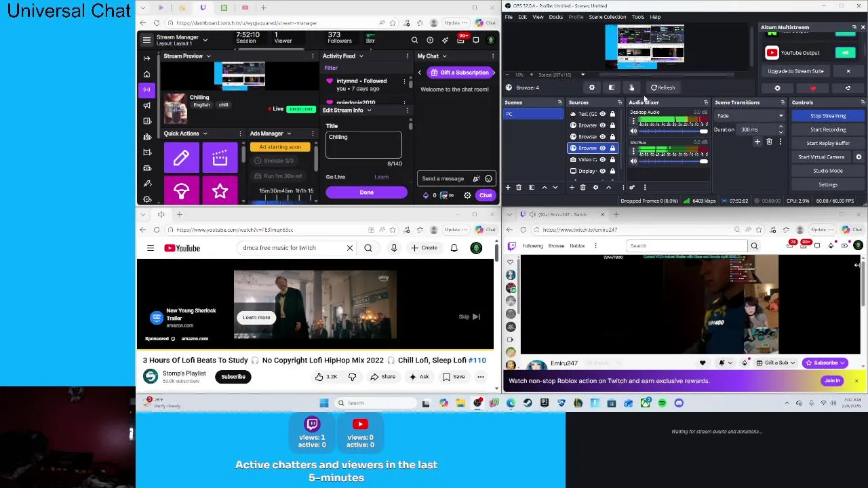Mute Desktop Audio speaker in OBS mixer

(634, 131)
